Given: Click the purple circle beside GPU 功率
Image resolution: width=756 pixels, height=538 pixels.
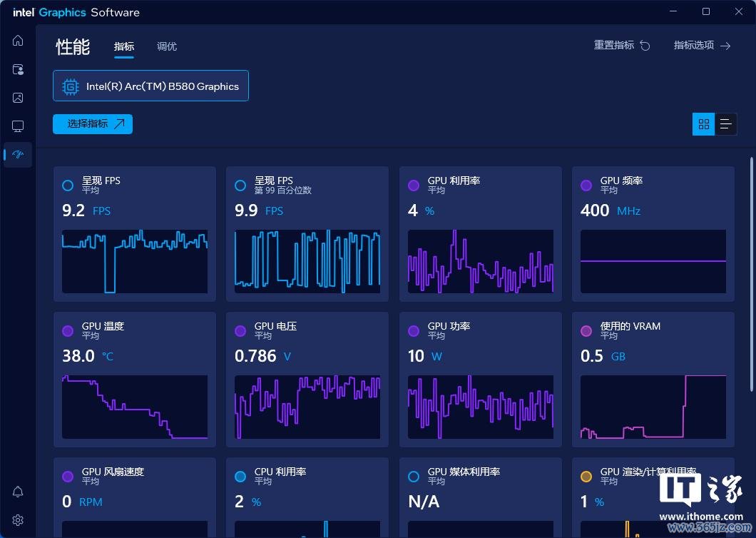Looking at the screenshot, I should coord(413,331).
